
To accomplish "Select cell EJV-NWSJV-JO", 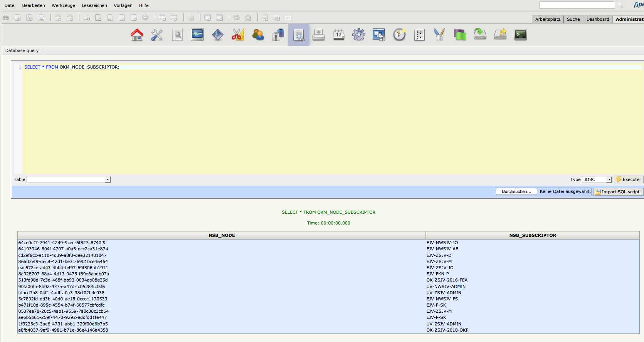I will (x=442, y=243).
